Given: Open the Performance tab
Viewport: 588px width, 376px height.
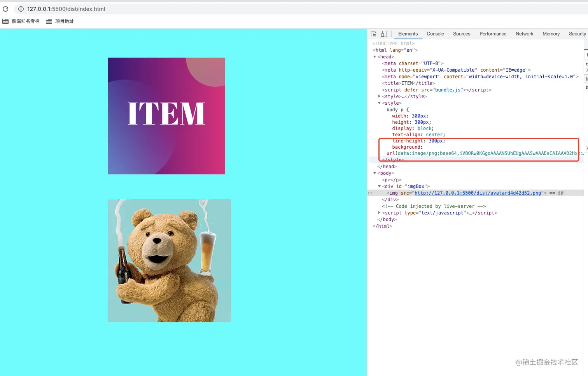Looking at the screenshot, I should pyautogui.click(x=493, y=34).
